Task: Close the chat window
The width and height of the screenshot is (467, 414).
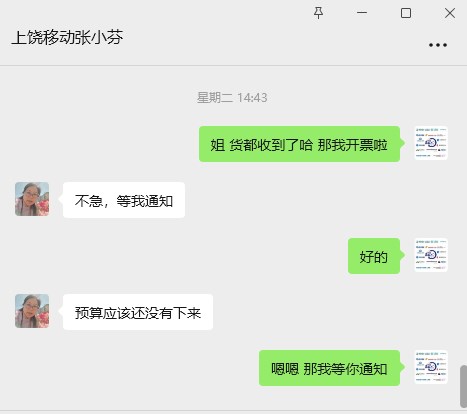Action: (450, 13)
